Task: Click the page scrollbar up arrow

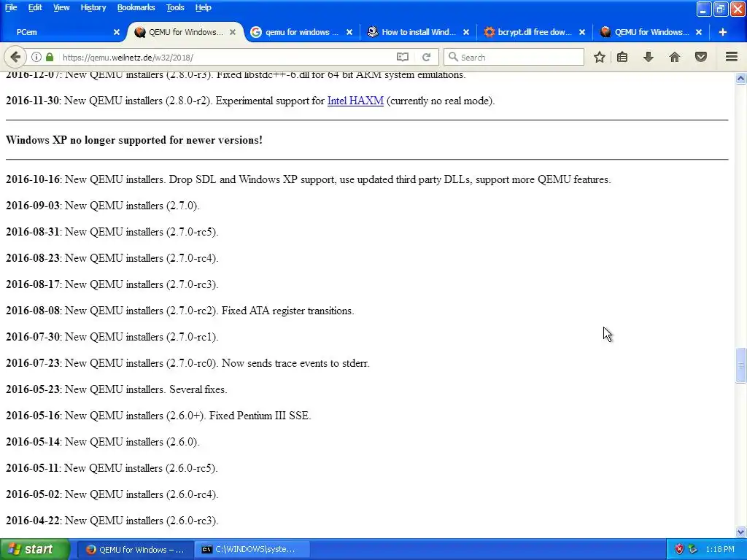Action: (740, 79)
